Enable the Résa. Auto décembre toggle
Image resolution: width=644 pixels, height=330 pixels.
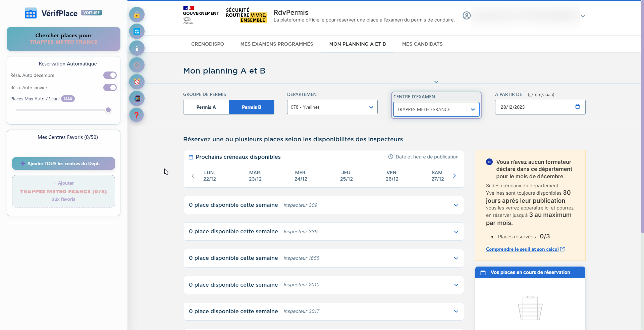[x=110, y=75]
